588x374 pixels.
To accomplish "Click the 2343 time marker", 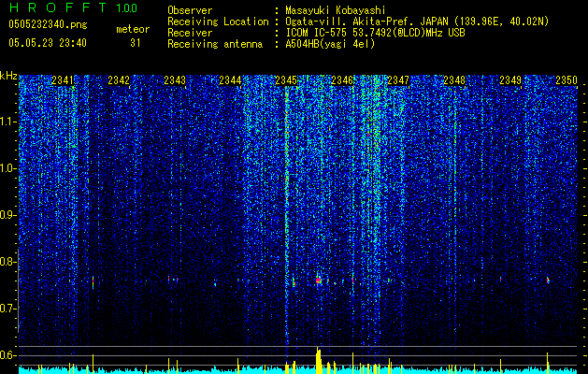I will coord(175,80).
